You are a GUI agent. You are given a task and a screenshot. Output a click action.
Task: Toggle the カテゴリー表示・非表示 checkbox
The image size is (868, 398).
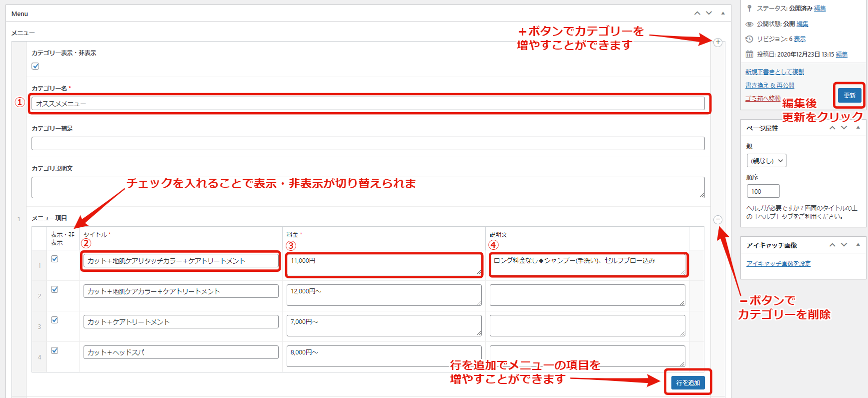pyautogui.click(x=36, y=66)
